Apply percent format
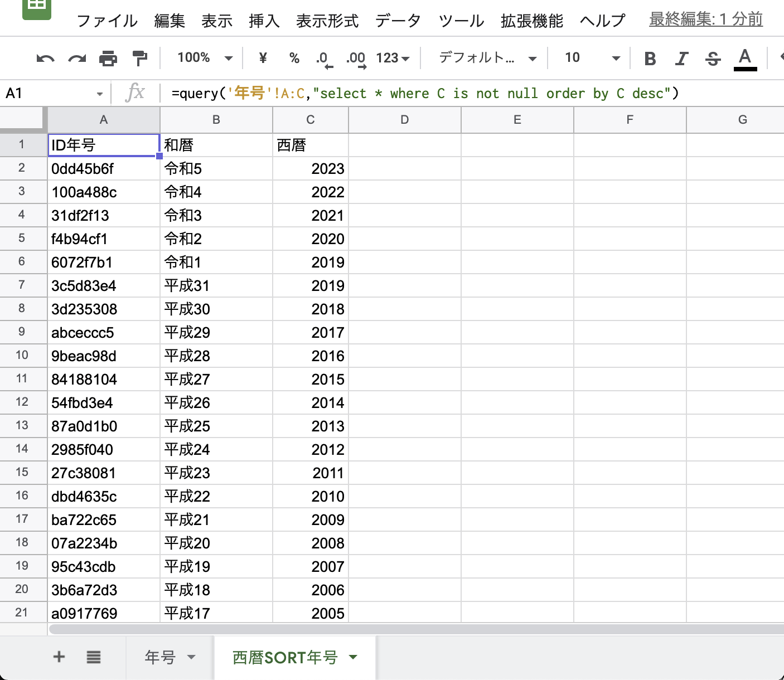This screenshot has width=784, height=680. [x=294, y=58]
